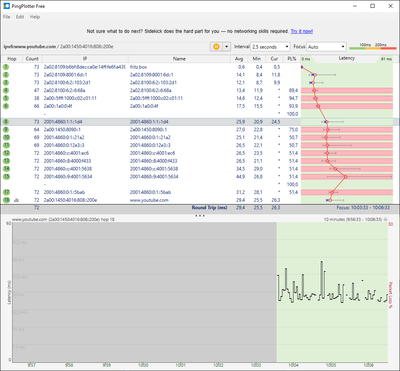Expand the 10 minutes time range chevron
The image size is (400, 371).
pyautogui.click(x=386, y=219)
